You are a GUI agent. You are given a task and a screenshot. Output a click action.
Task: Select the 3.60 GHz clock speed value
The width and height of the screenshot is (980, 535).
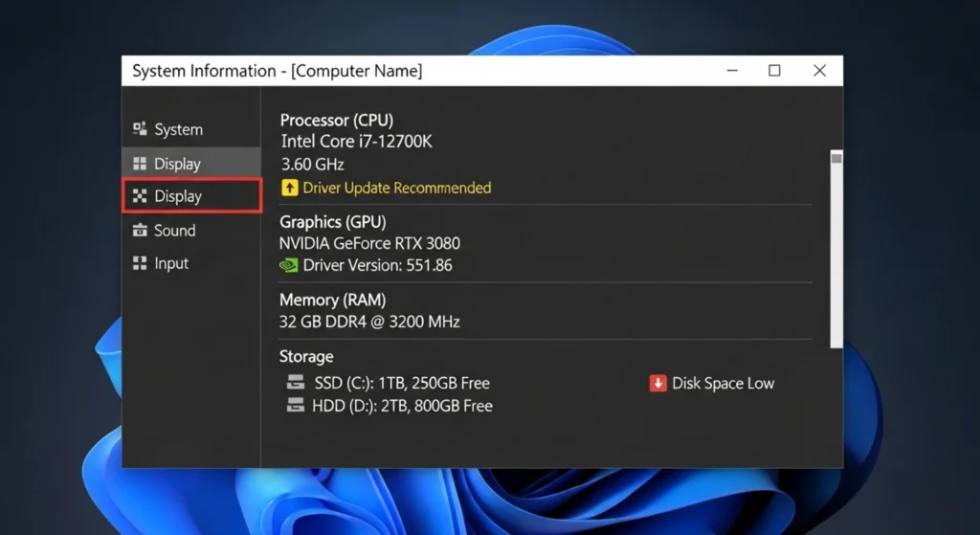(313, 165)
